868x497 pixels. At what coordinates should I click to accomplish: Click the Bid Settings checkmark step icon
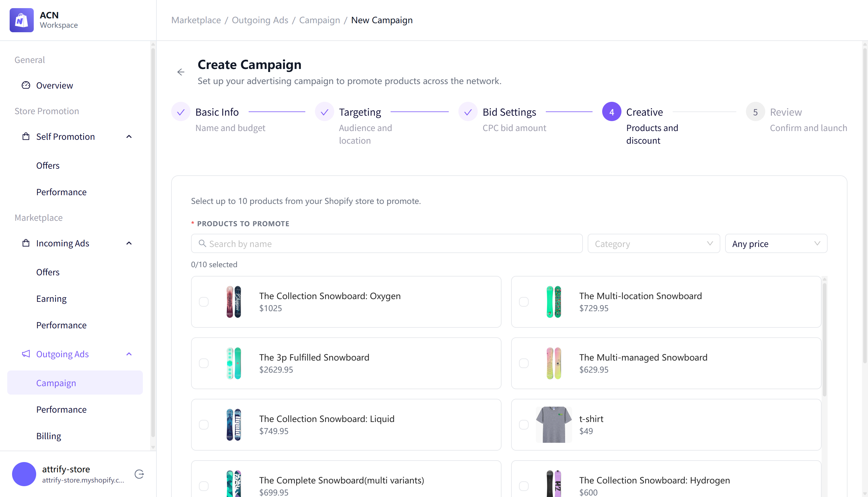point(468,112)
